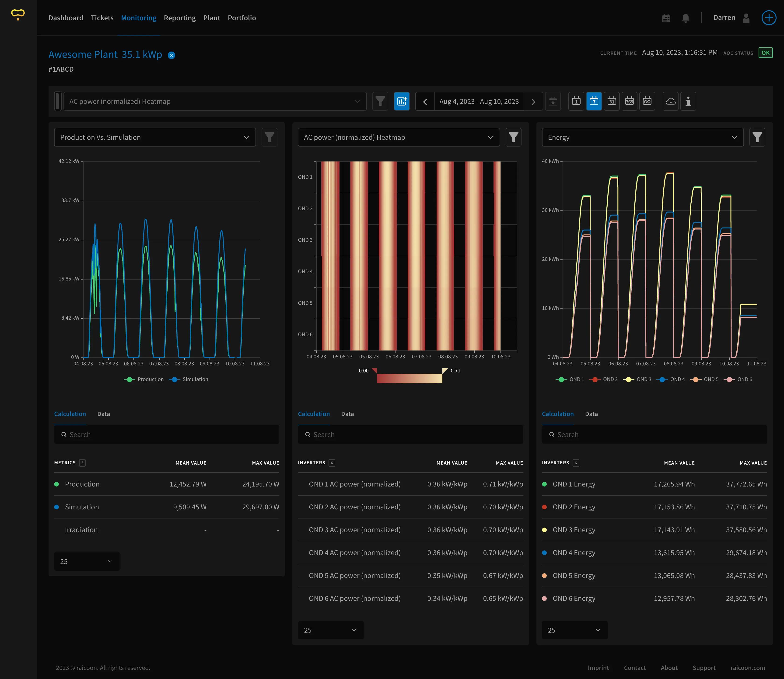This screenshot has height=679, width=784.
Task: Open the raicoon.com footer link
Action: [x=748, y=668]
